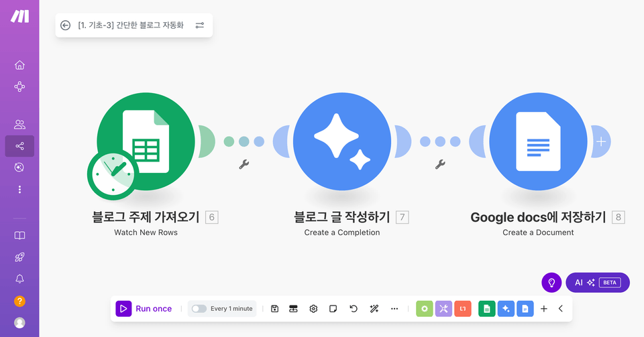Click module label Google docs에 저장하기
644x337 pixels.
(x=538, y=217)
